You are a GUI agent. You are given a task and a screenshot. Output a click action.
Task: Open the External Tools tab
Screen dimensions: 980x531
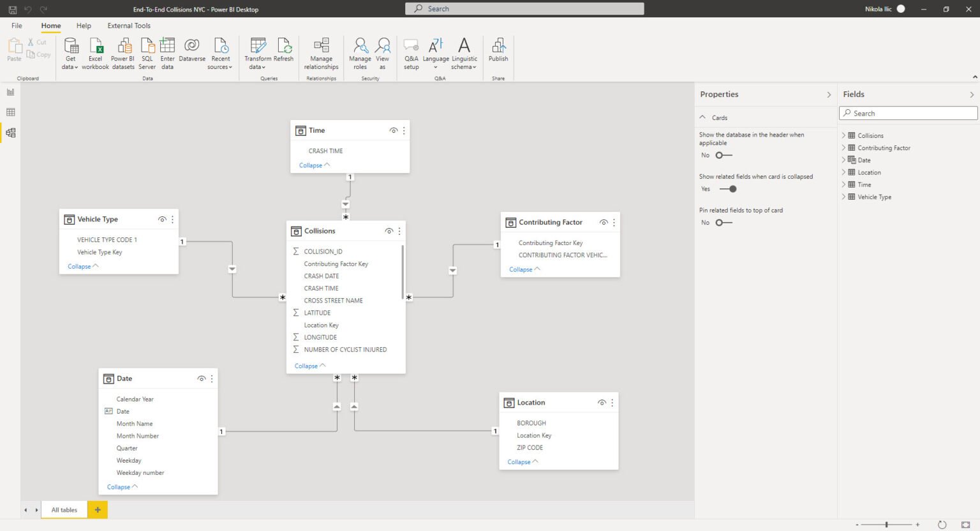pos(129,26)
